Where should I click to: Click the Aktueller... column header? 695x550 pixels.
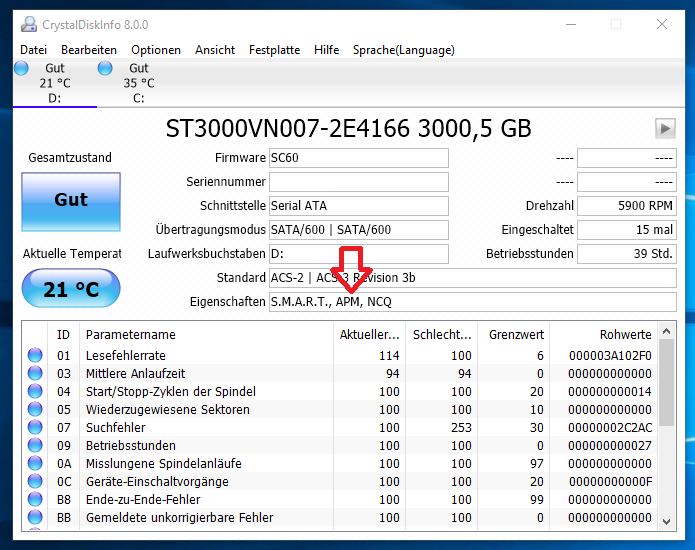pos(369,335)
